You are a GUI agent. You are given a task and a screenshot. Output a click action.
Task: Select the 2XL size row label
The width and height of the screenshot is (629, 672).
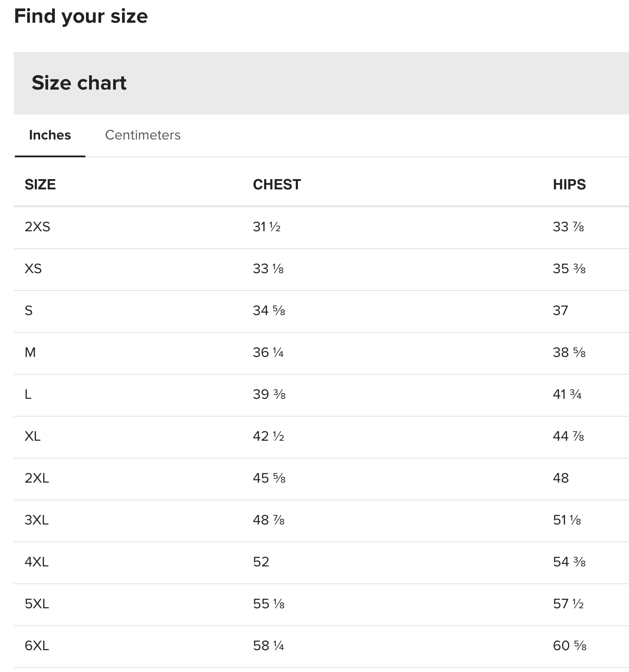click(x=37, y=478)
